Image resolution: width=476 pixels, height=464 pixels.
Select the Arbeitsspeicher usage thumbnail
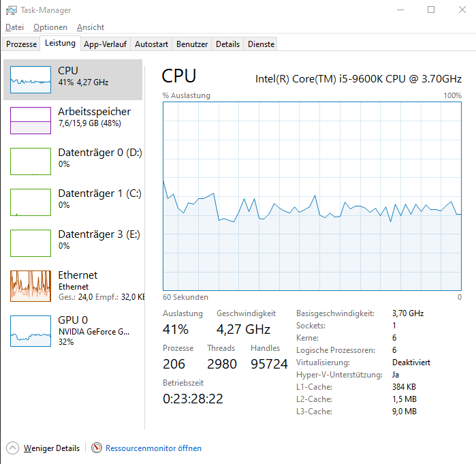click(31, 121)
